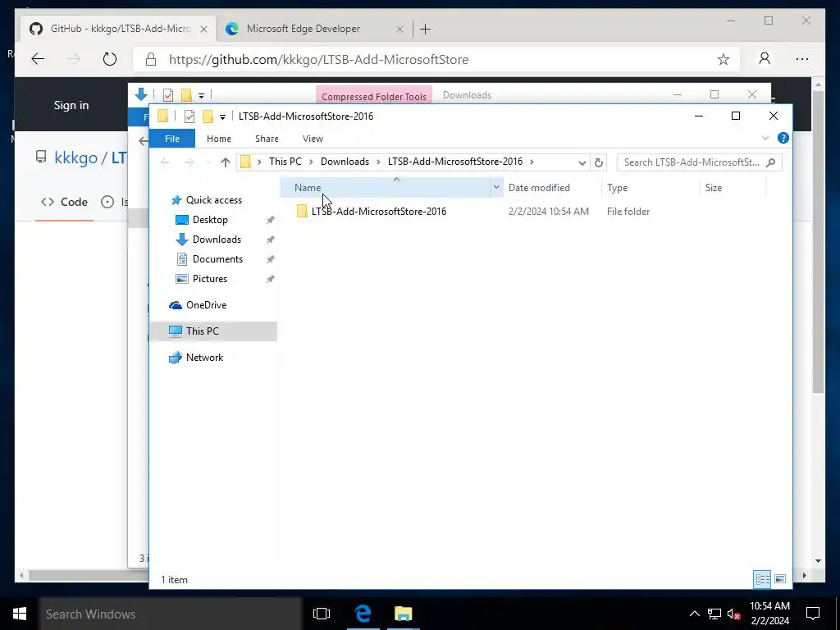
Task: Click the pin icon beside Downloads
Action: point(271,240)
